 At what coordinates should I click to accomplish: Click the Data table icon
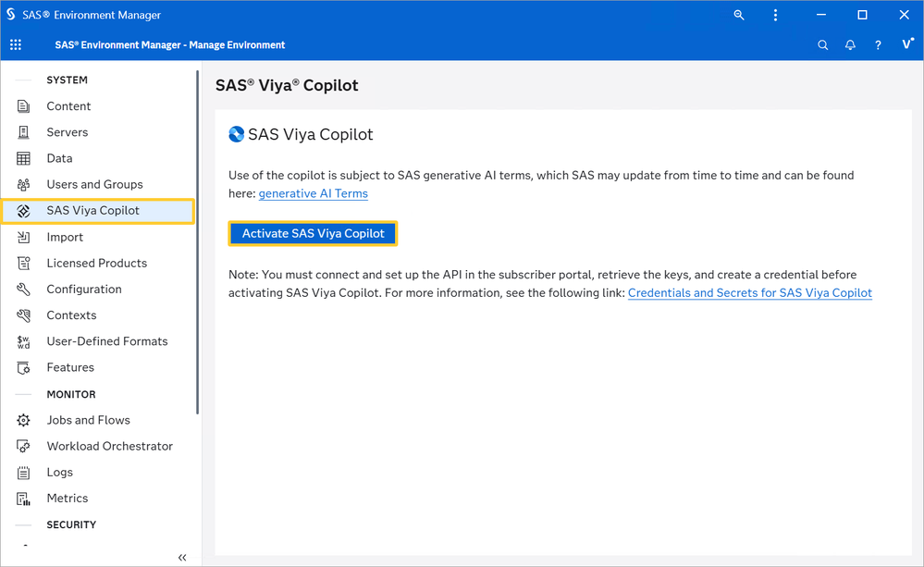[23, 158]
